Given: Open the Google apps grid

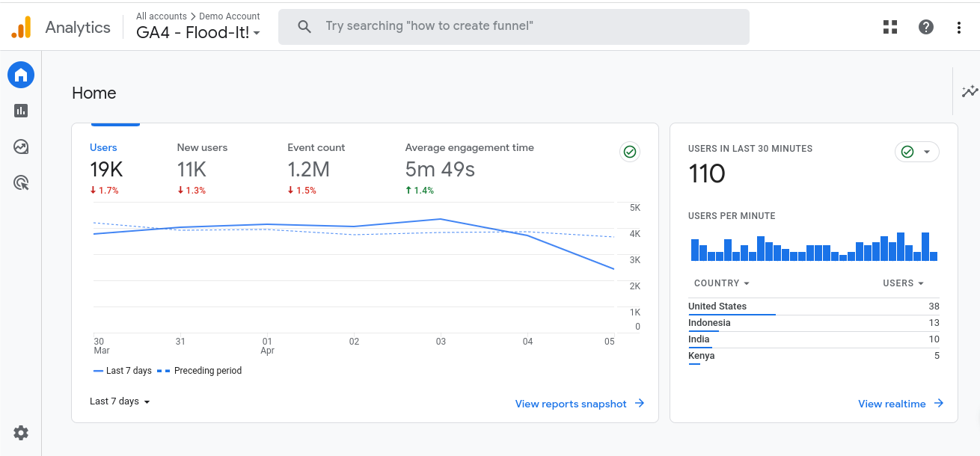Looking at the screenshot, I should [x=889, y=26].
